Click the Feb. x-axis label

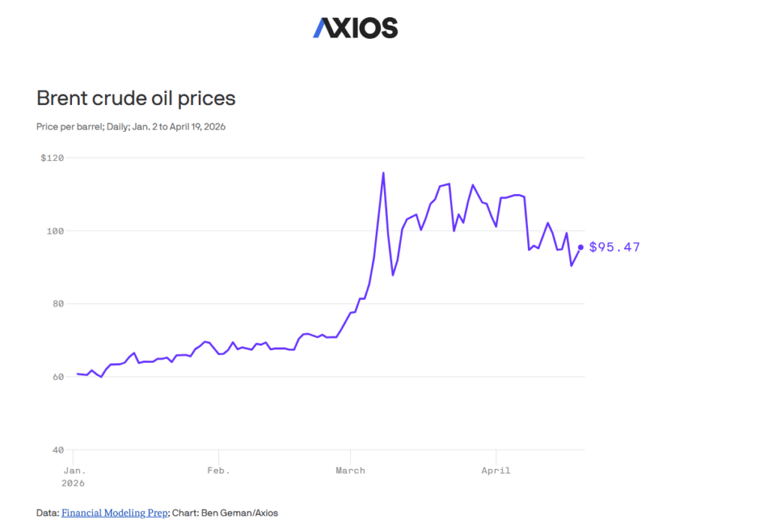click(x=218, y=471)
